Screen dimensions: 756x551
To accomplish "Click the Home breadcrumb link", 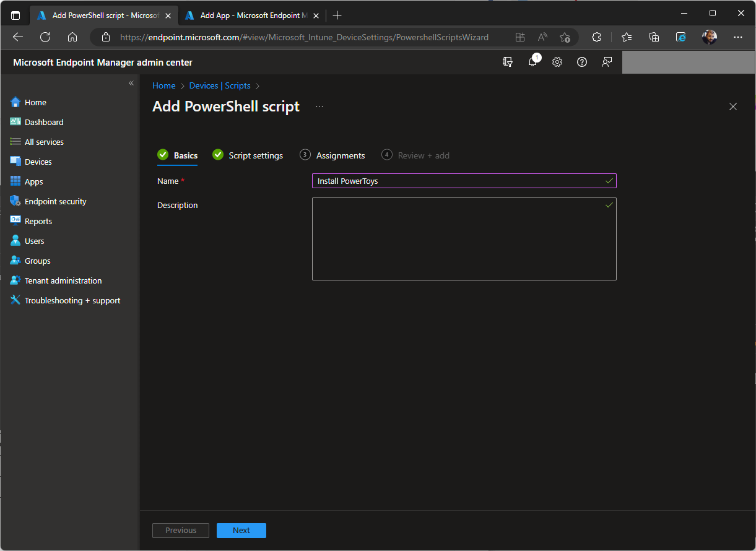I will 164,85.
